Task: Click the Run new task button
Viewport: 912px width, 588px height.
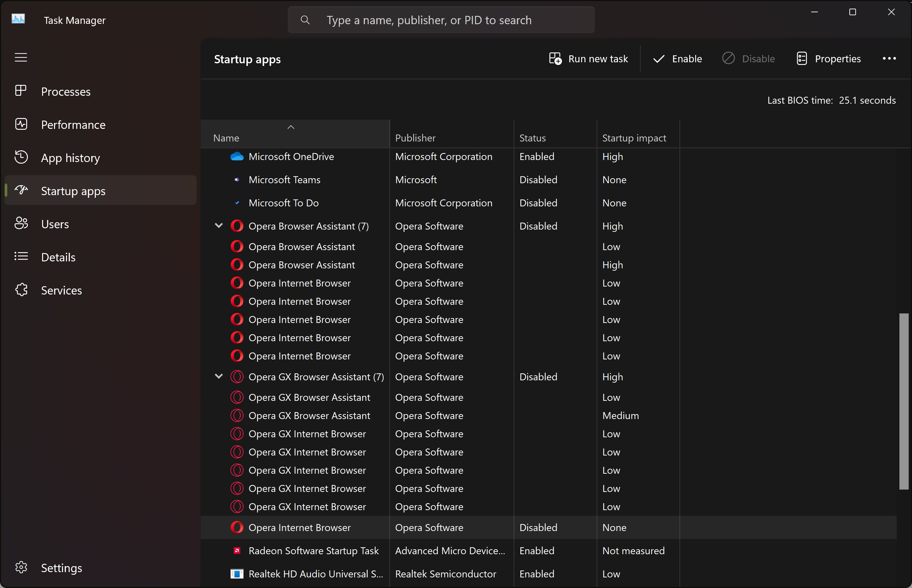Action: (588, 58)
